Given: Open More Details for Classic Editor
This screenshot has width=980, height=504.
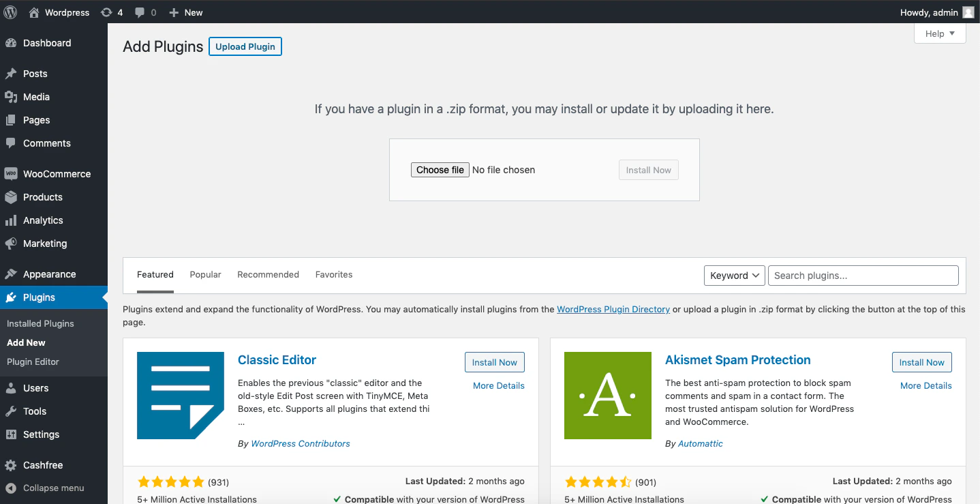Looking at the screenshot, I should click(499, 385).
